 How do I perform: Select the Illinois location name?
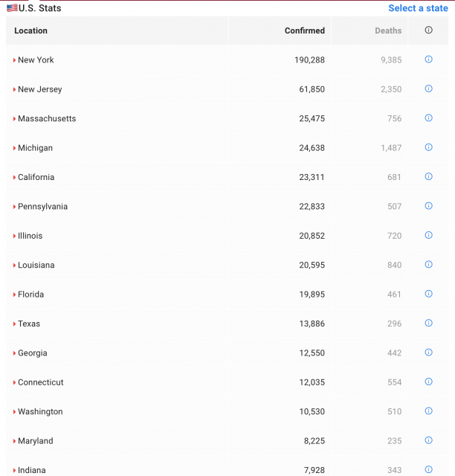(30, 236)
